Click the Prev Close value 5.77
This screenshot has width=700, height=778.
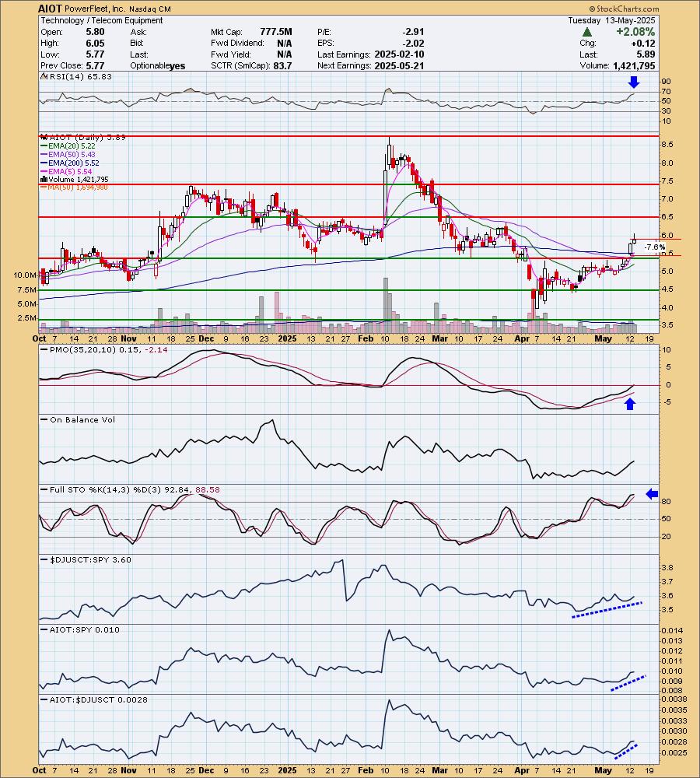click(95, 65)
